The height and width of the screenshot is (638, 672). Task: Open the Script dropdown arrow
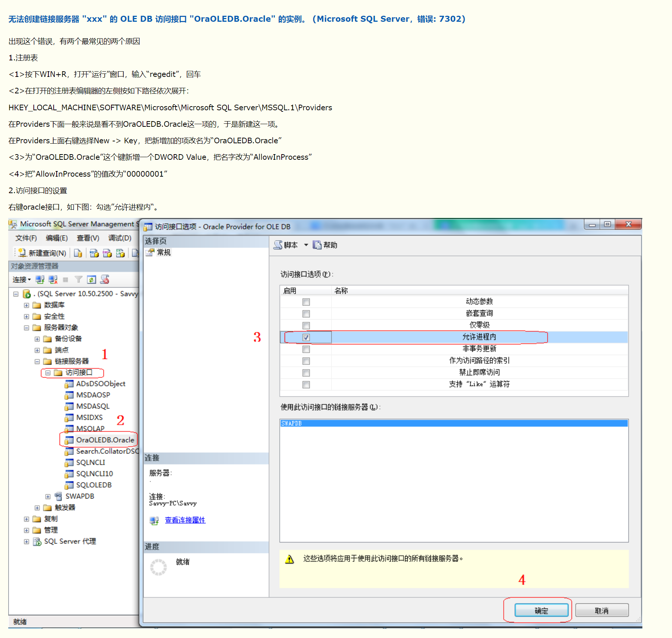pos(306,245)
